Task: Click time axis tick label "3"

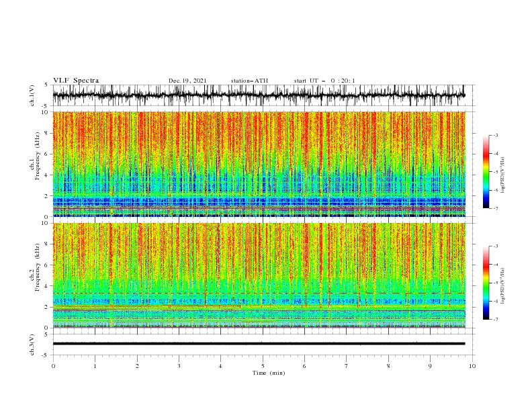Action: [179, 366]
